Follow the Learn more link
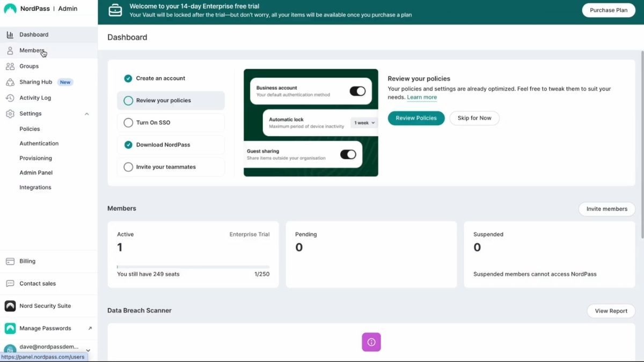This screenshot has height=362, width=644. click(422, 98)
